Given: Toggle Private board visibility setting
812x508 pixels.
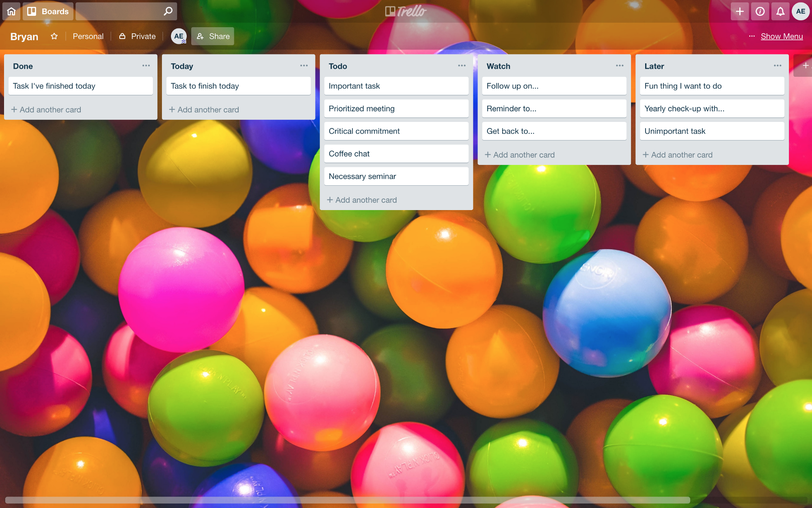Looking at the screenshot, I should click(136, 36).
